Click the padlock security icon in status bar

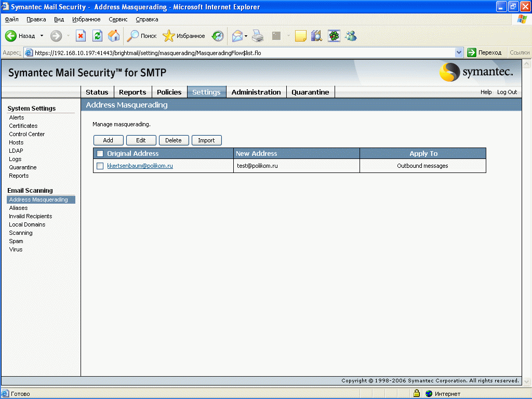tap(417, 393)
